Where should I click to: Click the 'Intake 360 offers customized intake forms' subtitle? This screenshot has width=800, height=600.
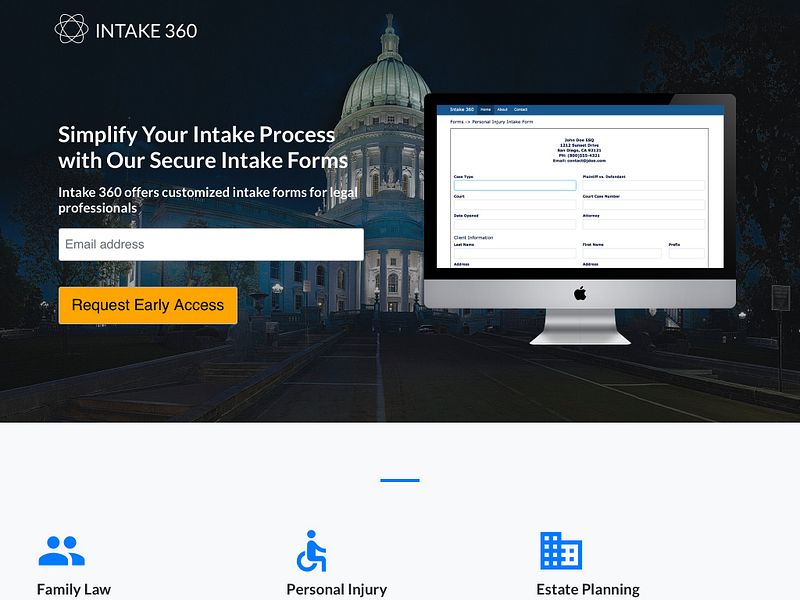[208, 200]
